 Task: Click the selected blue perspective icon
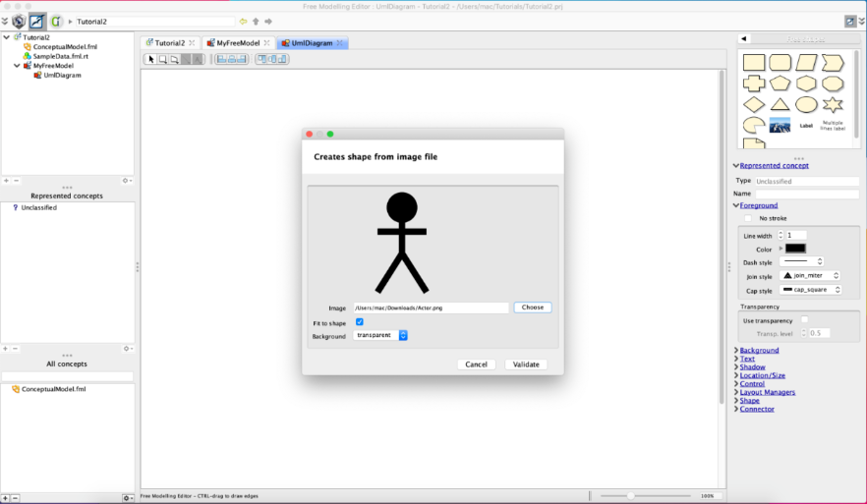click(37, 21)
